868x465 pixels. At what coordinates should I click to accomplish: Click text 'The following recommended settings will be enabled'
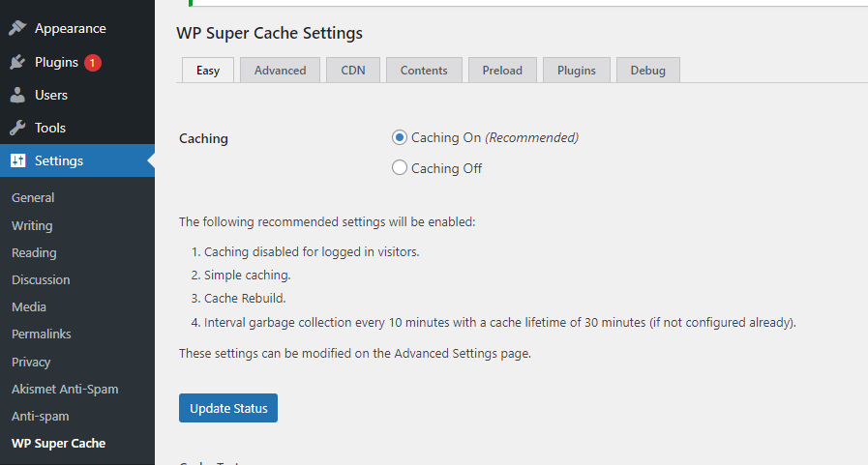tap(327, 222)
